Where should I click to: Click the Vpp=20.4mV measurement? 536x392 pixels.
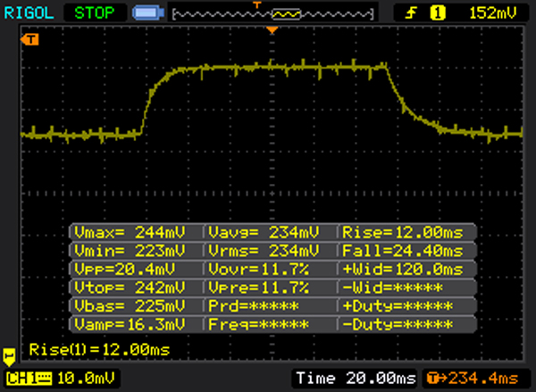pos(125,270)
